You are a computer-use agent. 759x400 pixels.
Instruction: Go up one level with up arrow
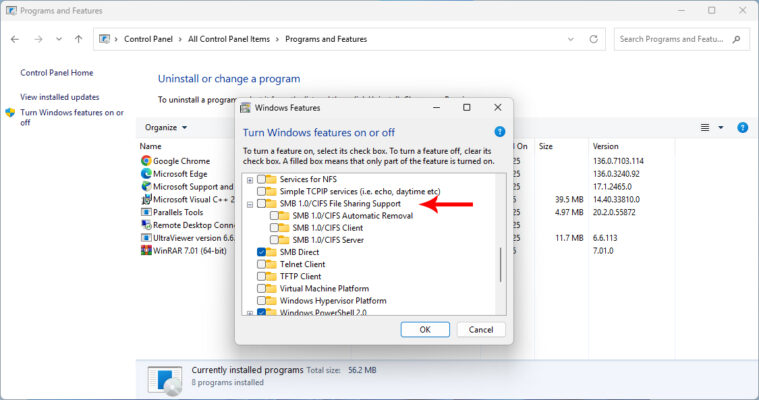point(78,39)
